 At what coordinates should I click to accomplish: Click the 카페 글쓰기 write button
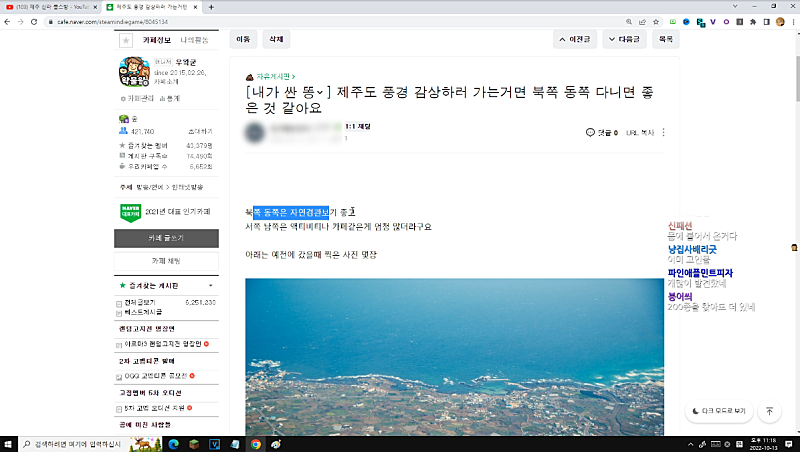pos(166,238)
